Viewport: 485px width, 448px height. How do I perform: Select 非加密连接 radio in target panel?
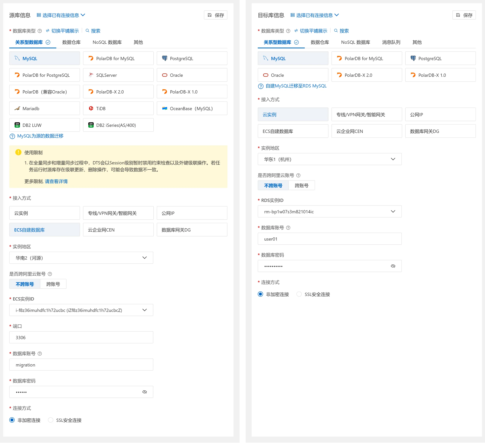tap(260, 294)
